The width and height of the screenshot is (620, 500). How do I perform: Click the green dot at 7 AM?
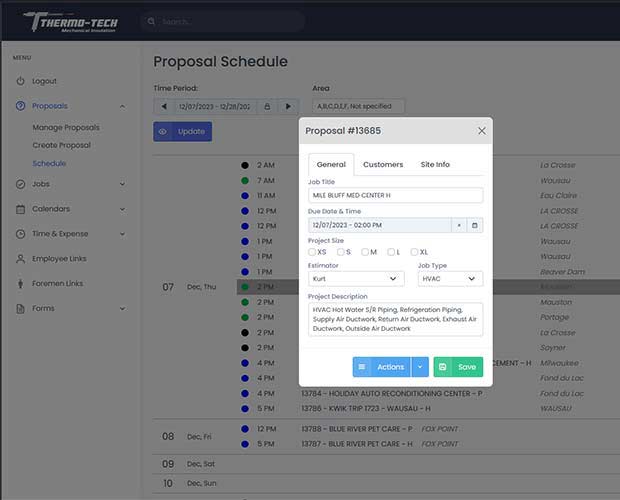click(245, 181)
